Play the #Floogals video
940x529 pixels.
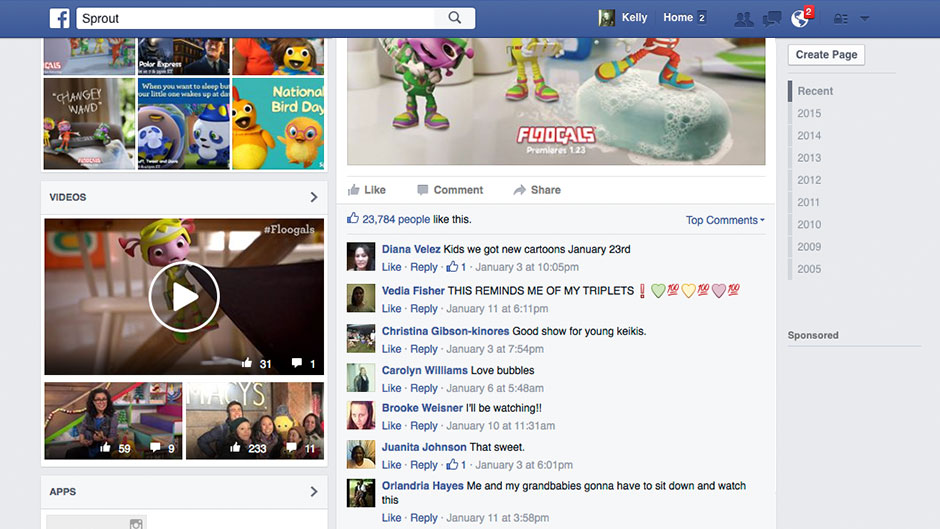[x=184, y=297]
